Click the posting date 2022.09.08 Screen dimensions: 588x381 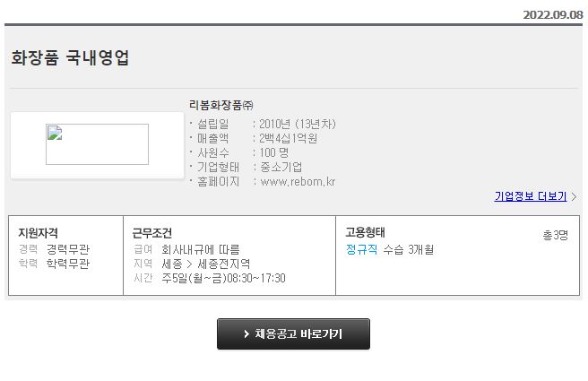click(553, 15)
